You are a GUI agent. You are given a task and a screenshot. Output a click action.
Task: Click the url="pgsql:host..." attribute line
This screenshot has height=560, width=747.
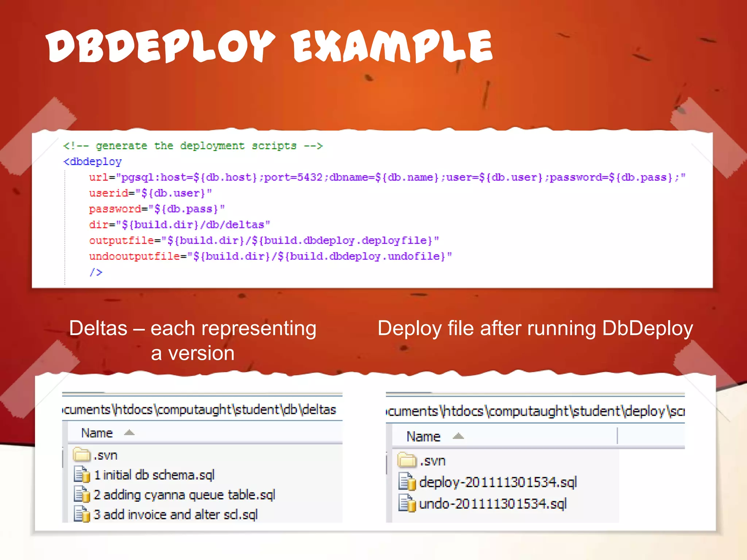387,178
